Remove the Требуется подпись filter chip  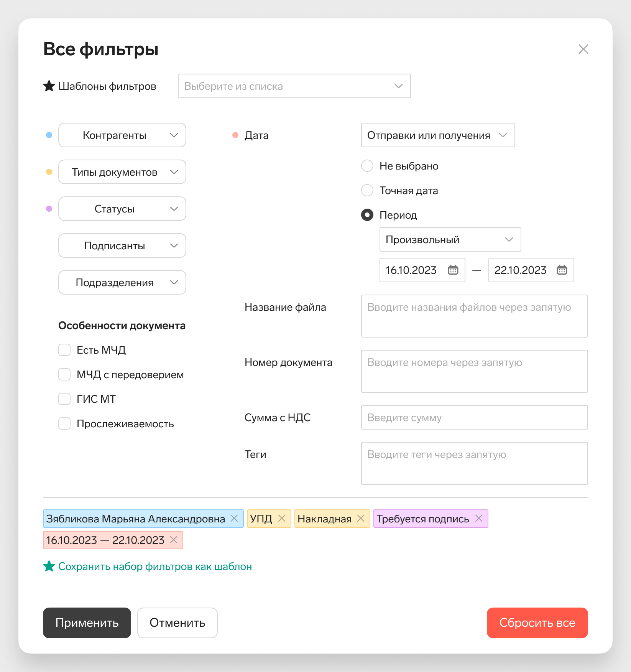(479, 519)
